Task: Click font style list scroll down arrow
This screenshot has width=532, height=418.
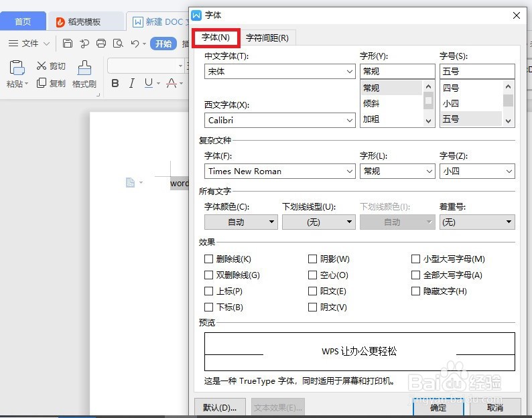Action: click(429, 121)
